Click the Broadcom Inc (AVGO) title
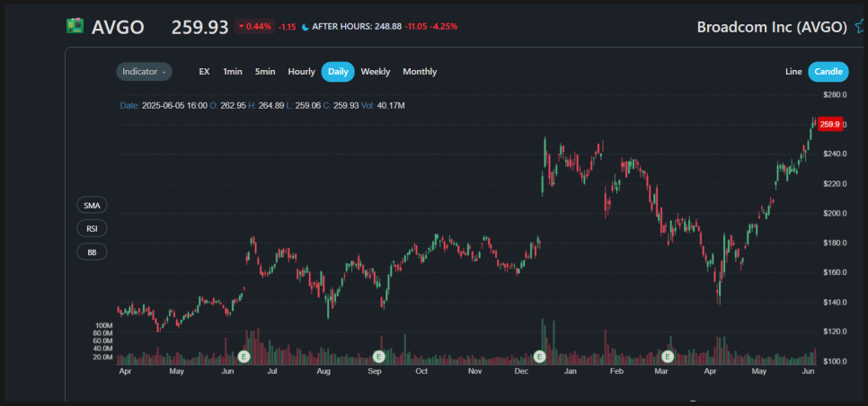The width and height of the screenshot is (868, 406). pyautogui.click(x=772, y=27)
